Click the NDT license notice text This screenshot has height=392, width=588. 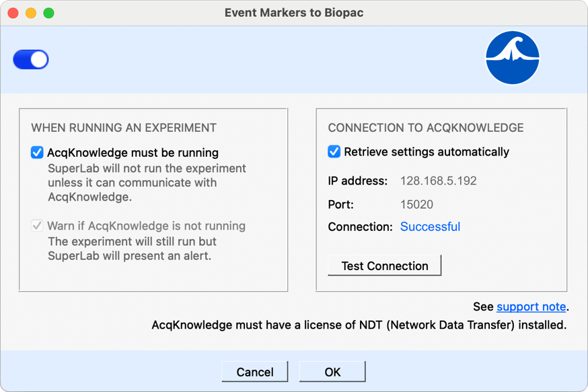pyautogui.click(x=359, y=324)
